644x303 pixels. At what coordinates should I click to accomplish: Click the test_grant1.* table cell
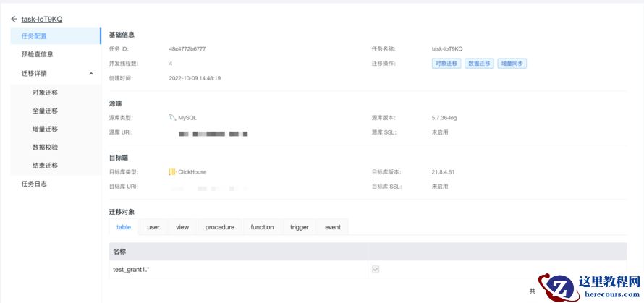[238, 269]
